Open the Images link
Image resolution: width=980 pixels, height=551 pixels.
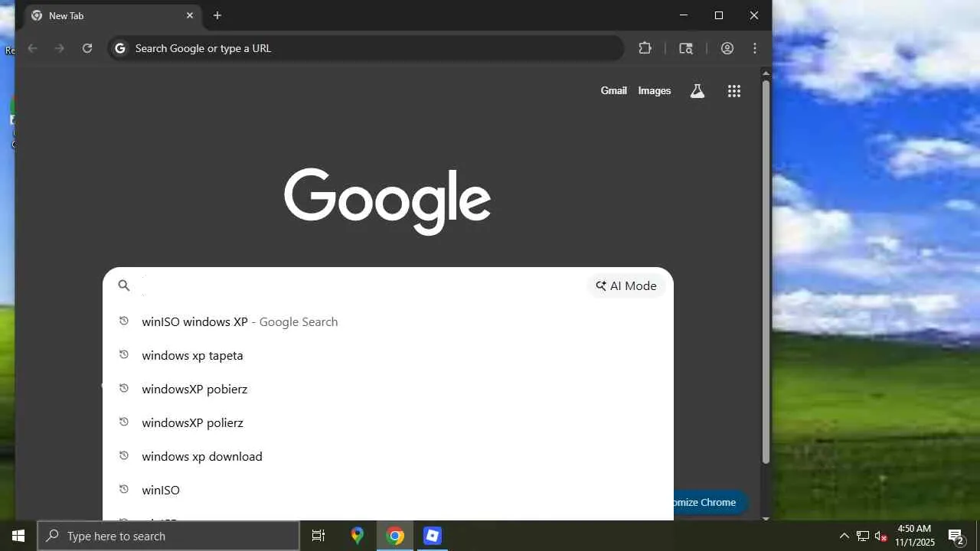(655, 91)
